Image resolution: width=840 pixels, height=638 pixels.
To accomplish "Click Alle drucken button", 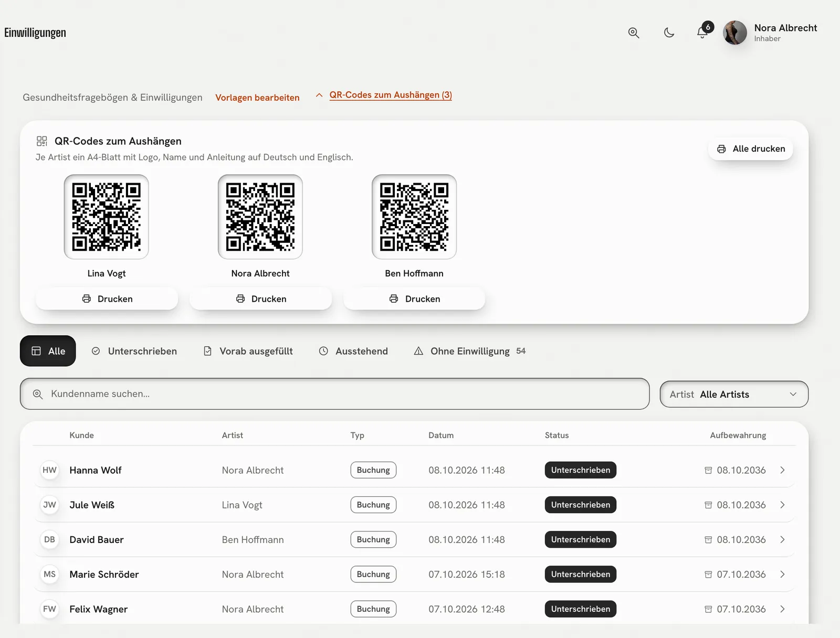I will point(751,149).
